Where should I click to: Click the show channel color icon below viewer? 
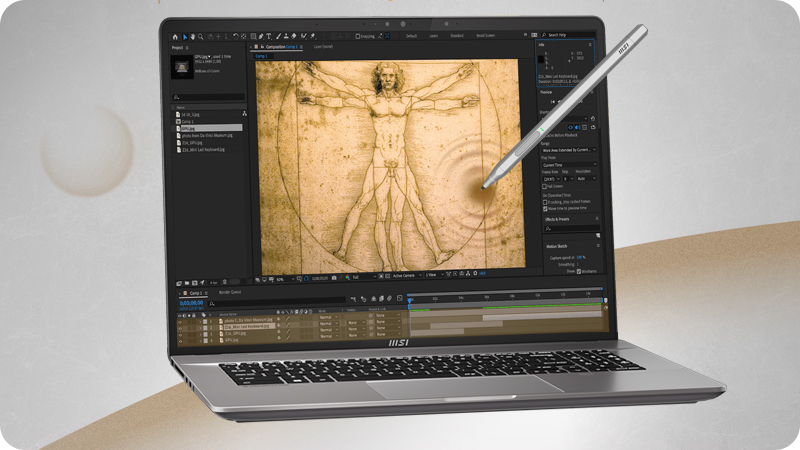click(x=347, y=278)
